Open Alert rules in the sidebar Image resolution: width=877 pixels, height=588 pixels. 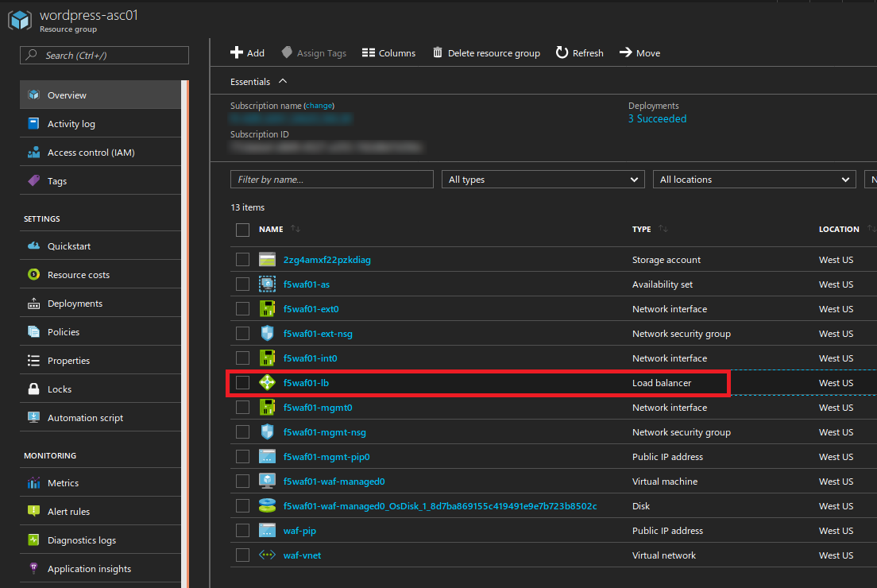(x=101, y=512)
